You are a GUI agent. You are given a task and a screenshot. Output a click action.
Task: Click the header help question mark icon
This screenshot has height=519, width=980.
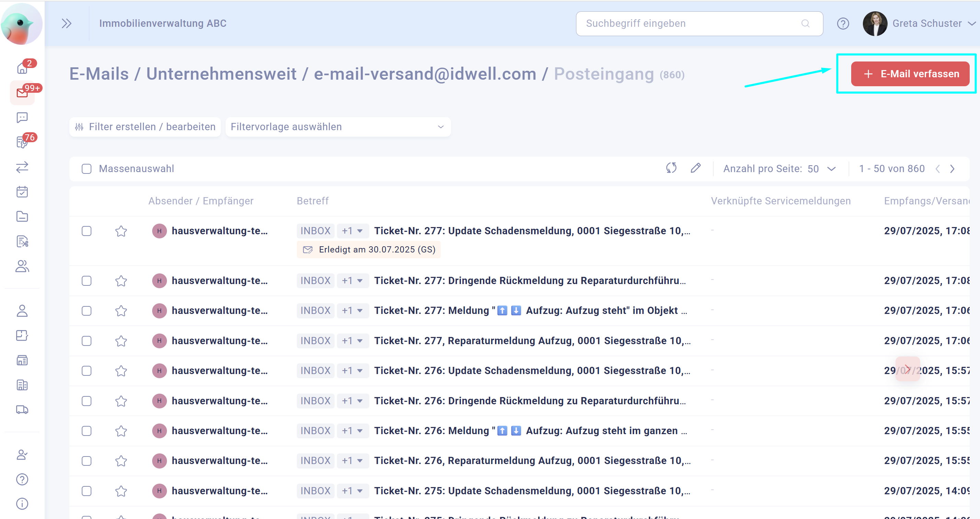843,24
